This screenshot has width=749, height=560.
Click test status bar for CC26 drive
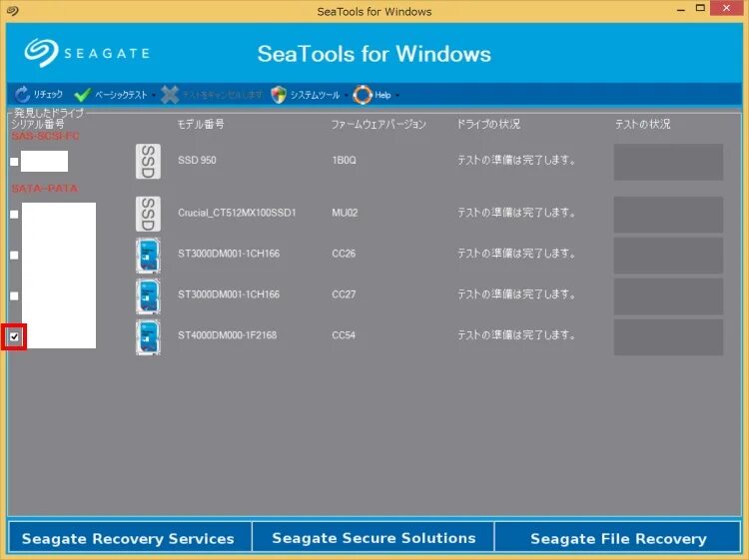pos(668,256)
